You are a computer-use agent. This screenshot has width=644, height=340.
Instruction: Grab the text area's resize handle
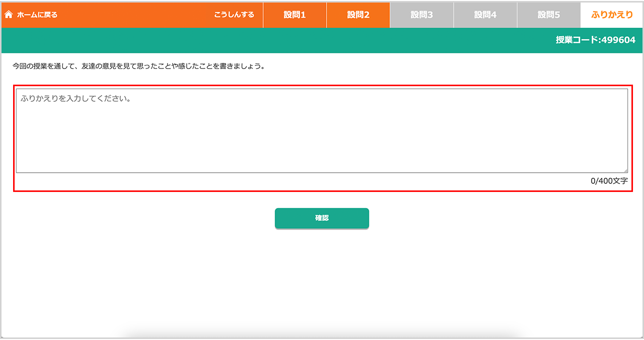coord(625,171)
